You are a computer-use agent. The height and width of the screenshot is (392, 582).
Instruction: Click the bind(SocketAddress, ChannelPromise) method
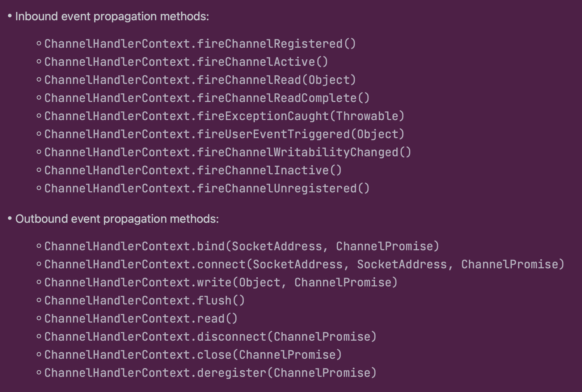tap(241, 246)
